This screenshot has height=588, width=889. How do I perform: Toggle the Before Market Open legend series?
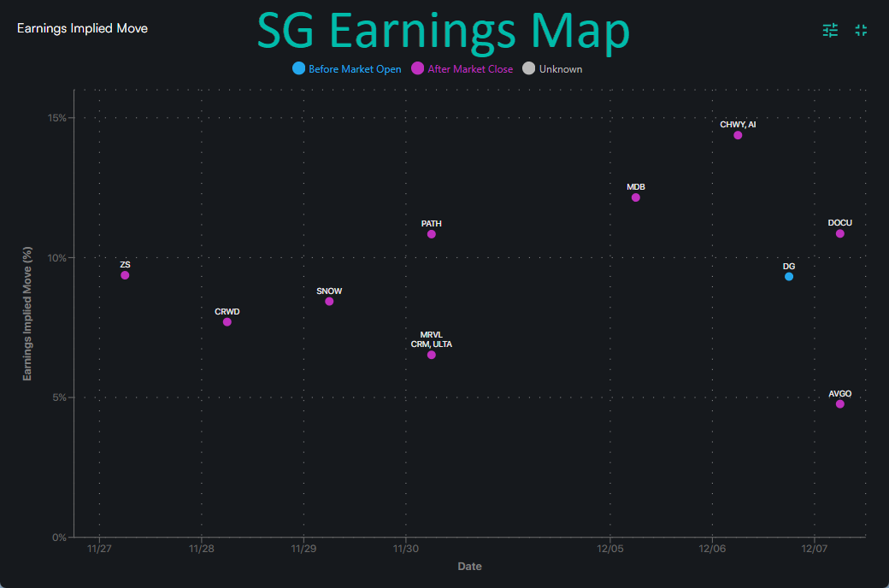[347, 68]
